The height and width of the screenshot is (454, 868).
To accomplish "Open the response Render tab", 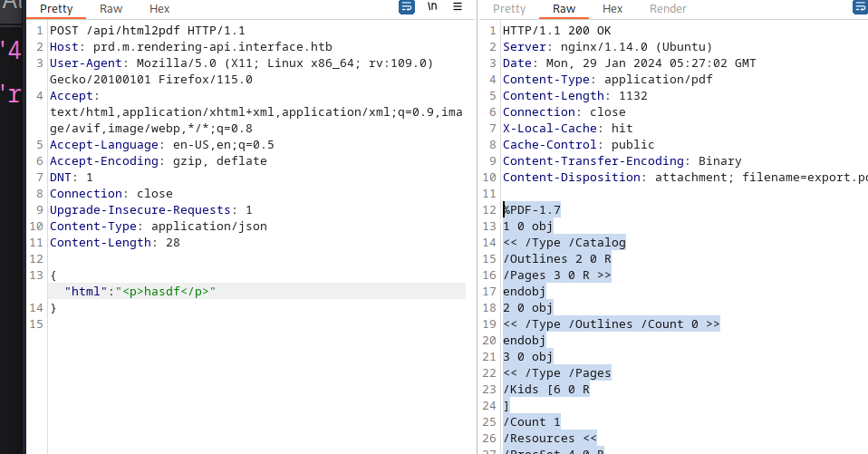I will [668, 9].
